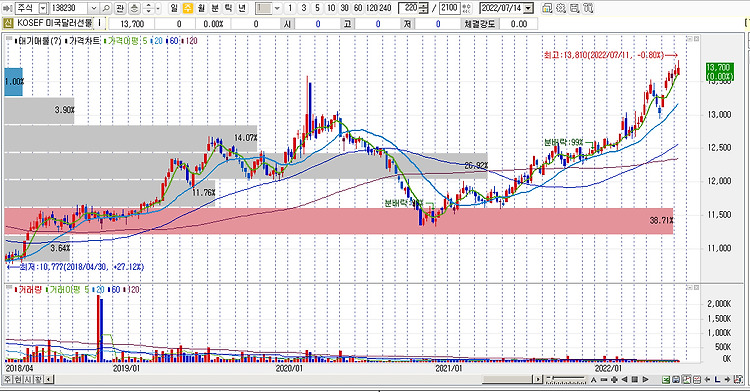This screenshot has width=750, height=392.
Task: Click the right arrow icon after L
Action: [x=727, y=380]
